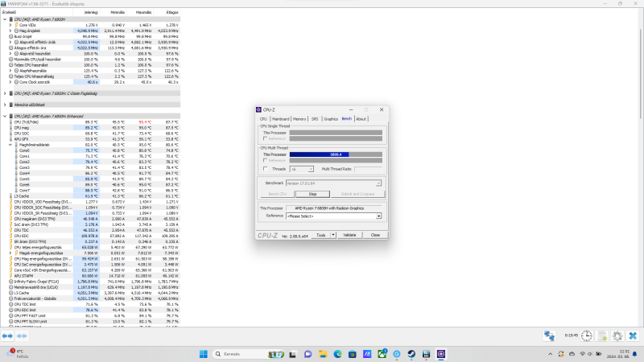Toggle Threads checkbox in CPU-Z
The width and height of the screenshot is (644, 362).
[x=266, y=169]
